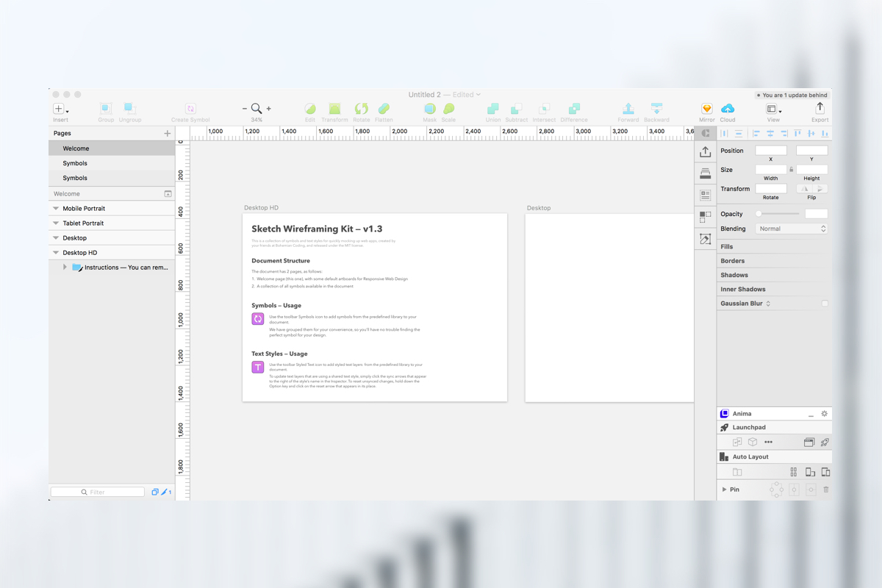Viewport: 882px width, 588px height.
Task: Align layers to the left edge
Action: [x=756, y=134]
